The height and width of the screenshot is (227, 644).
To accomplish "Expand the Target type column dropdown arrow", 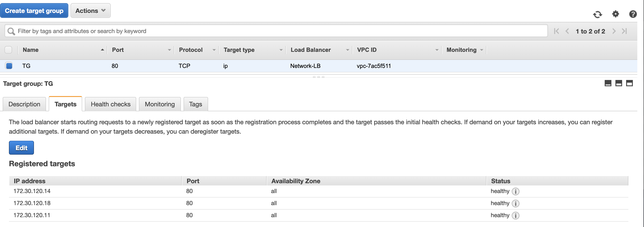I will point(281,50).
